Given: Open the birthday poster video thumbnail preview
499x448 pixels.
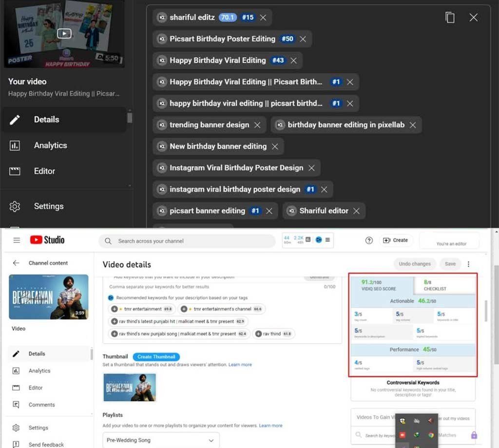Looking at the screenshot, I should click(64, 34).
